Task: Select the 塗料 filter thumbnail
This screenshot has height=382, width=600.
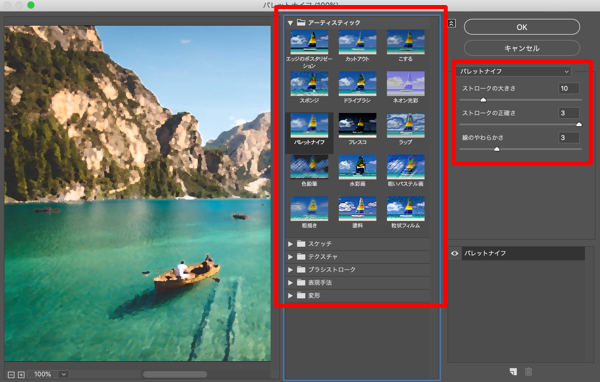Action: (x=357, y=209)
